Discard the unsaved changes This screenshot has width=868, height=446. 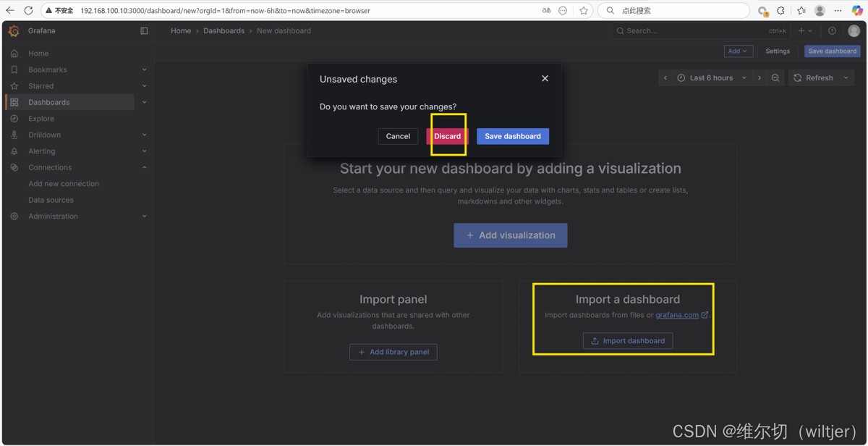tap(447, 136)
